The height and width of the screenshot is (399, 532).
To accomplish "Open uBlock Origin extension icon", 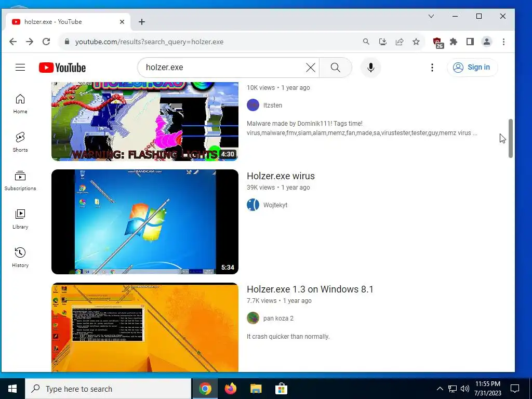I will point(437,43).
